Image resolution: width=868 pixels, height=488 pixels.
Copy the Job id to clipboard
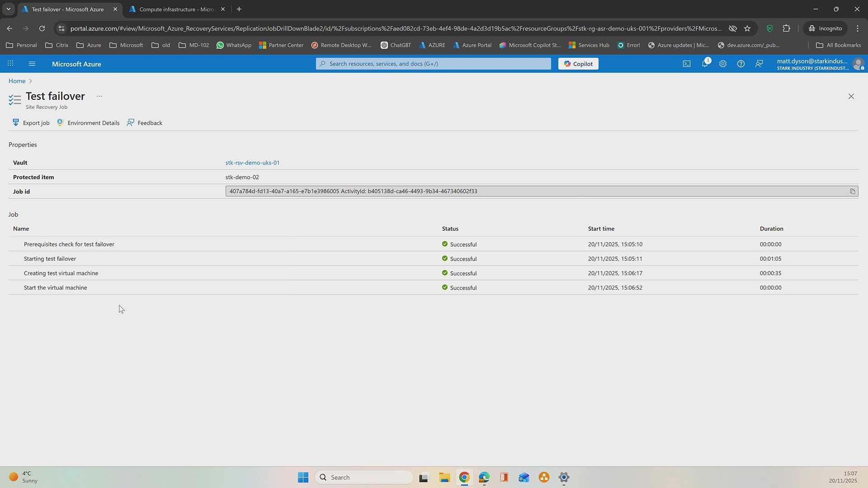[852, 192]
